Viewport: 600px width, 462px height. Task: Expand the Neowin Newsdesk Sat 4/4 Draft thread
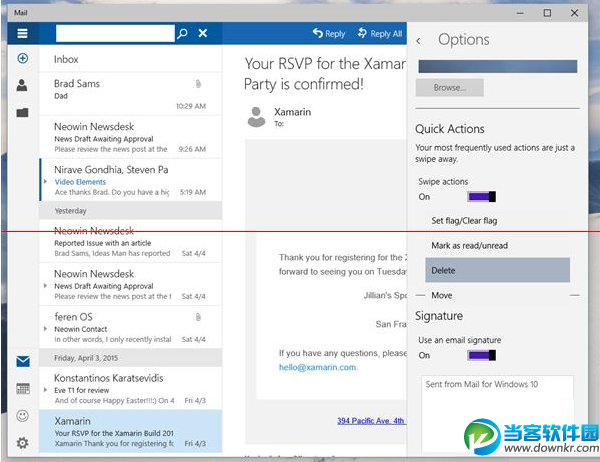point(45,286)
